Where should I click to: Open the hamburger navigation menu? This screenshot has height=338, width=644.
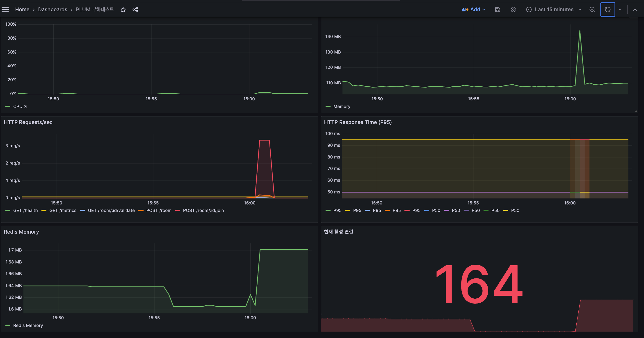(5, 9)
